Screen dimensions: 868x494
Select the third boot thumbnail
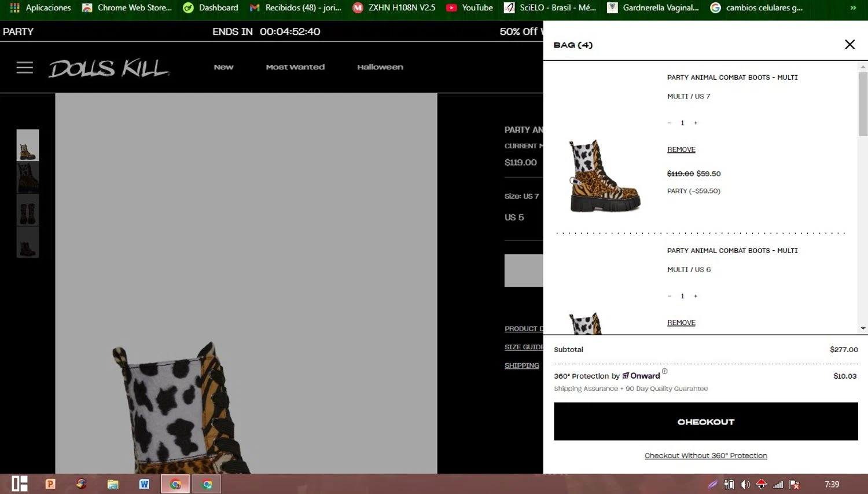(28, 210)
